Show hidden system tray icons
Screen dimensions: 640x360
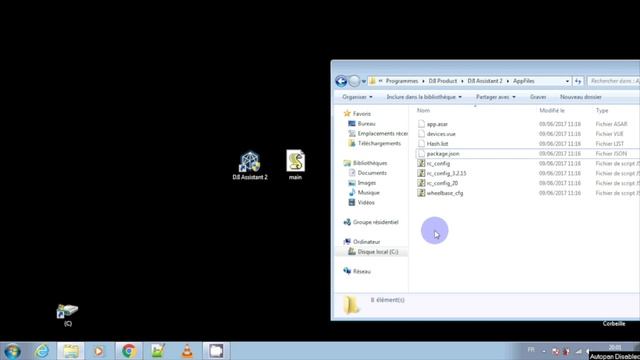[x=544, y=351]
